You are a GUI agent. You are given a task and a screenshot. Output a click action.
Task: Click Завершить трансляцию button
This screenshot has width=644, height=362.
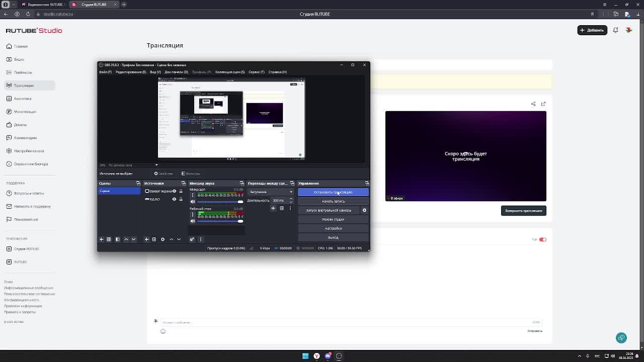pyautogui.click(x=523, y=211)
